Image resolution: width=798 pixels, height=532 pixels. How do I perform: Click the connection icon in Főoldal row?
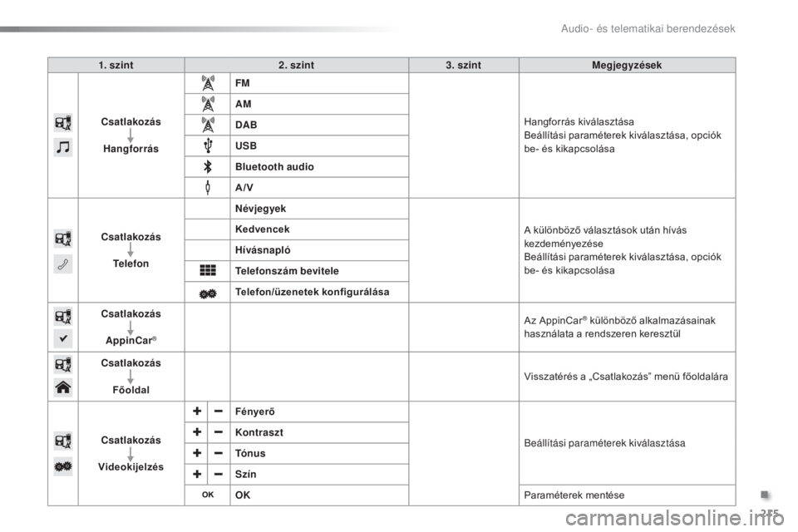point(63,365)
